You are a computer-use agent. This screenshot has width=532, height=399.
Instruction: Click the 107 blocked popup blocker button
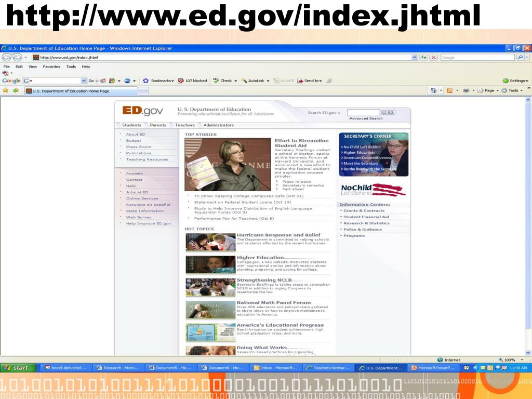pos(192,81)
